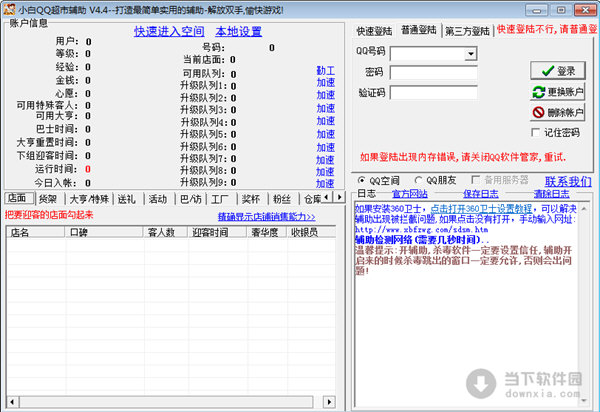Switch to the 快速登陆 tab
This screenshot has width=600, height=412.
(x=374, y=31)
